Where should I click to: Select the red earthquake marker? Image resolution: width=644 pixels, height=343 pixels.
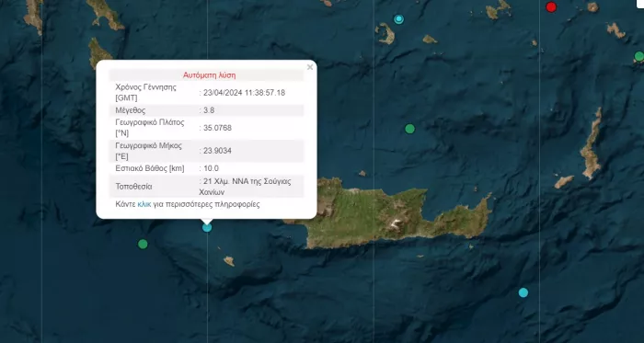(551, 6)
